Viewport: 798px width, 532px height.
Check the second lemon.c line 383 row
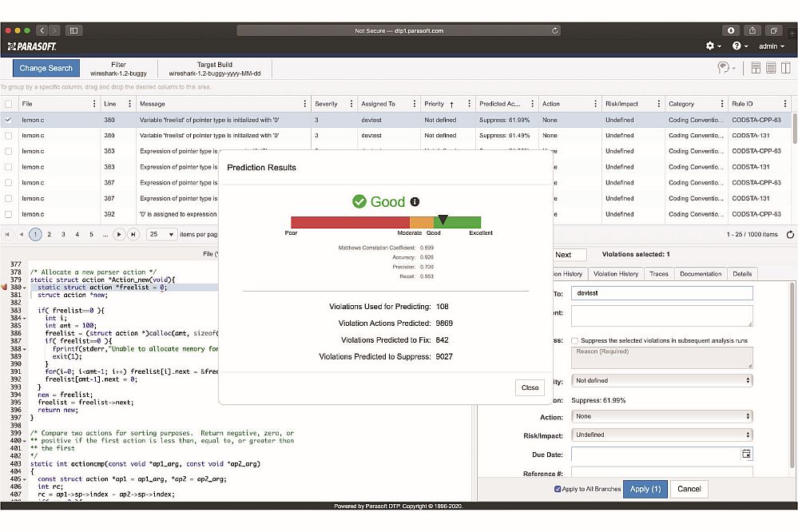(8, 167)
